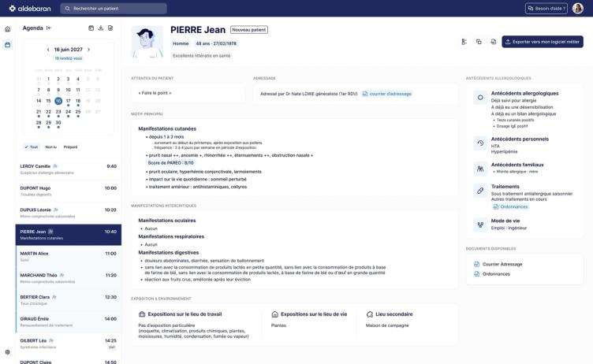This screenshot has height=364, width=593.
Task: Select PIERRE Jean 10:40 appointment
Action: point(69,235)
